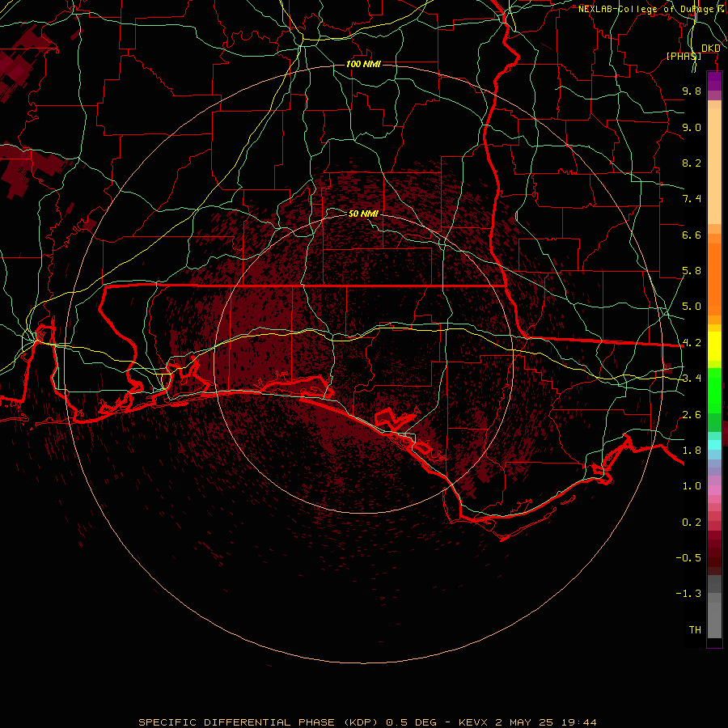Click the 0.2 value on the color scale
This screenshot has height=728, width=728.
pos(692,523)
